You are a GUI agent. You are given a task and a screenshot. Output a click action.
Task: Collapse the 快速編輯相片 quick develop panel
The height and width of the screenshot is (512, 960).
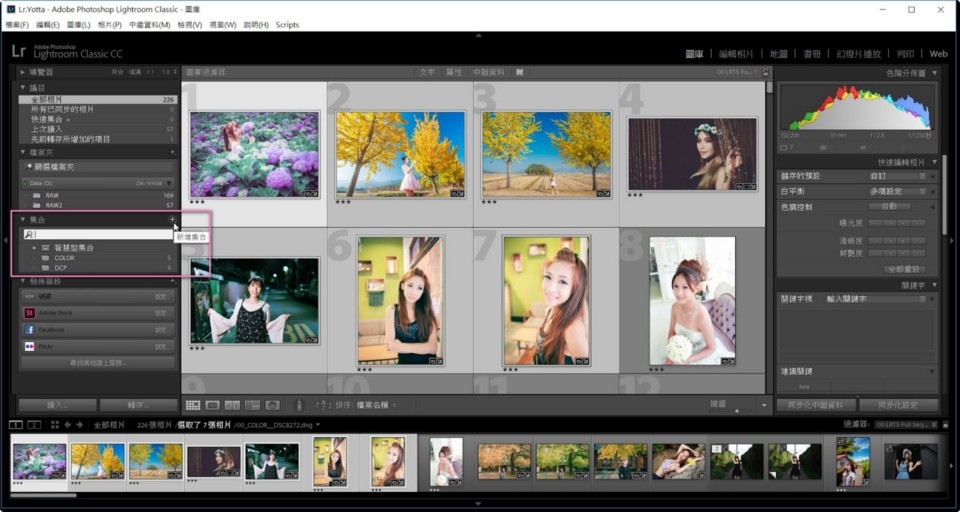click(934, 162)
